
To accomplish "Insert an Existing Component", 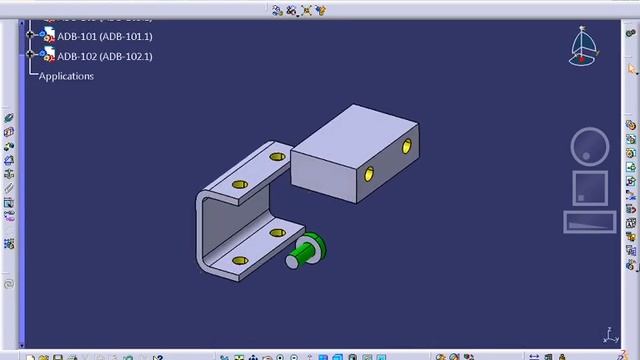I will [631, 167].
